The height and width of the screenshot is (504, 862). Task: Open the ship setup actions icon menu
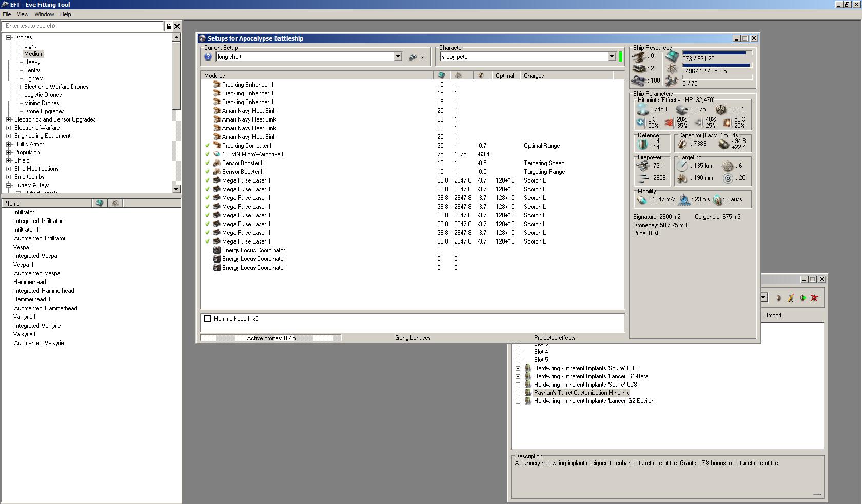(416, 57)
